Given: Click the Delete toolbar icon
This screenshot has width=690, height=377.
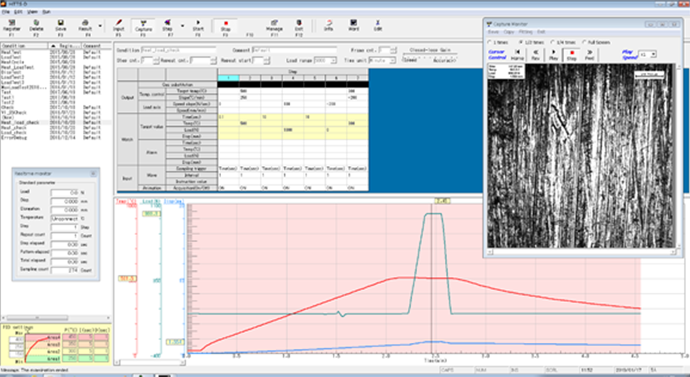Looking at the screenshot, I should coord(37,26).
